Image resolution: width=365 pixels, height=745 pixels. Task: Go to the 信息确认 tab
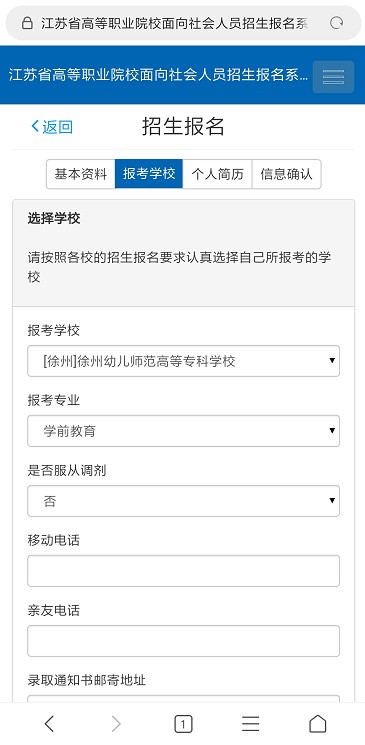[x=287, y=174]
